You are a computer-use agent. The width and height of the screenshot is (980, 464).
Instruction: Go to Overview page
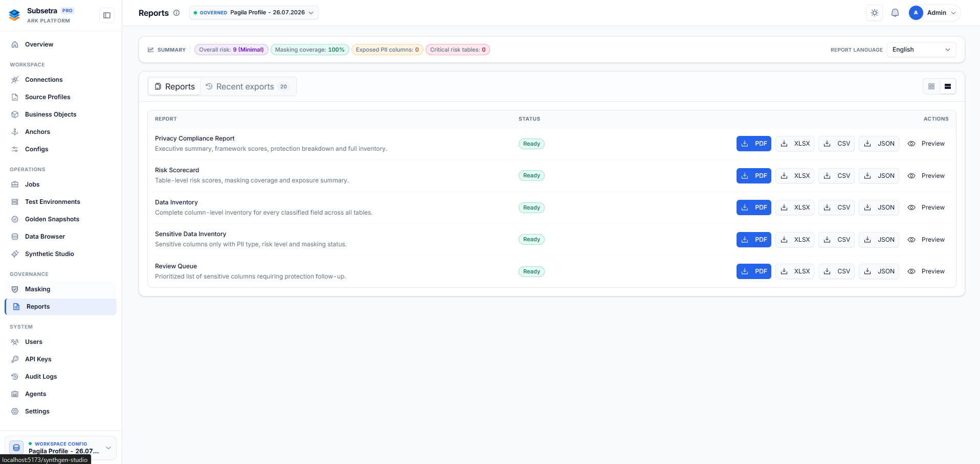coord(61,44)
